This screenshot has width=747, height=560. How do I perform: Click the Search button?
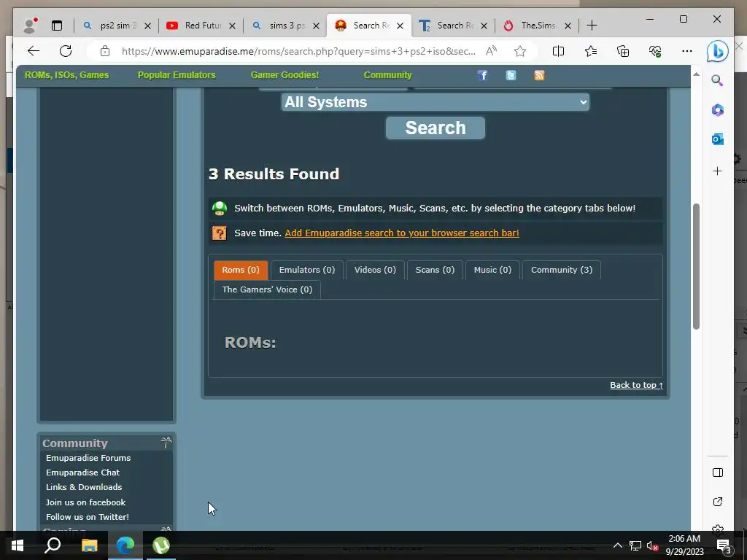(436, 128)
